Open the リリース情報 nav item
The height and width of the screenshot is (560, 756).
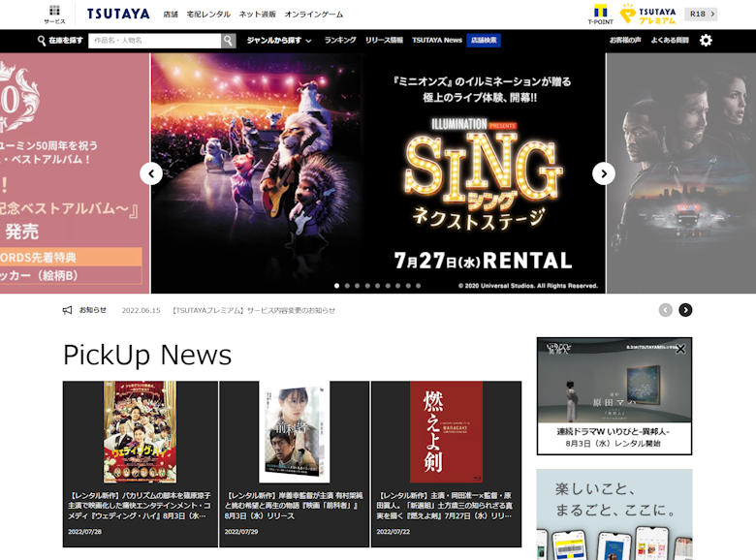[x=384, y=40]
